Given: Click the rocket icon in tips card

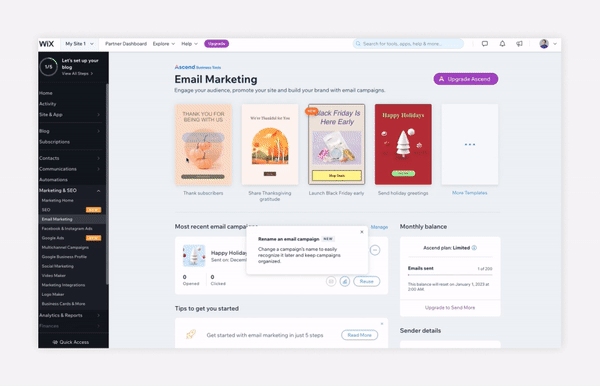Looking at the screenshot, I should point(191,335).
